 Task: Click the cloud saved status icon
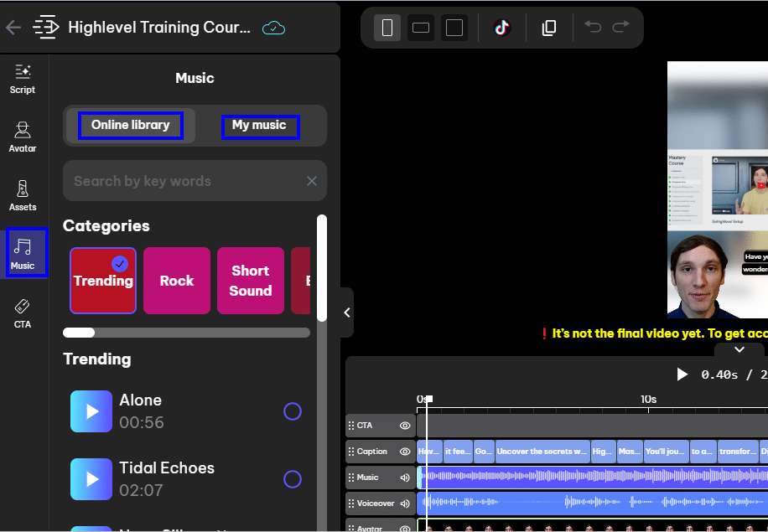pos(273,28)
